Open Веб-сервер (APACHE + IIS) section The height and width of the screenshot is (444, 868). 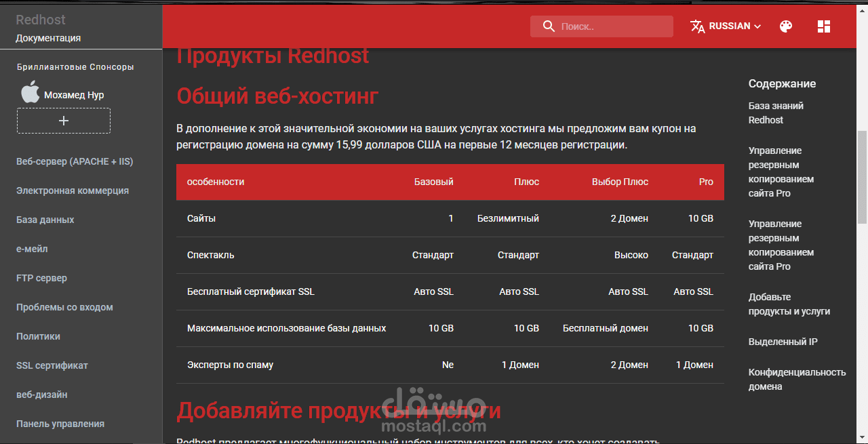click(75, 161)
